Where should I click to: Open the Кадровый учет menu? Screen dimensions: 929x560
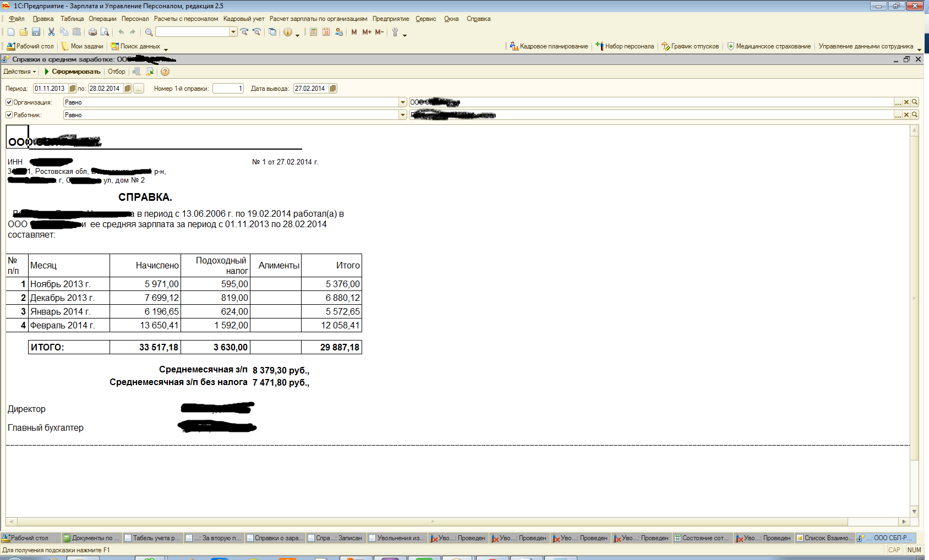click(244, 19)
